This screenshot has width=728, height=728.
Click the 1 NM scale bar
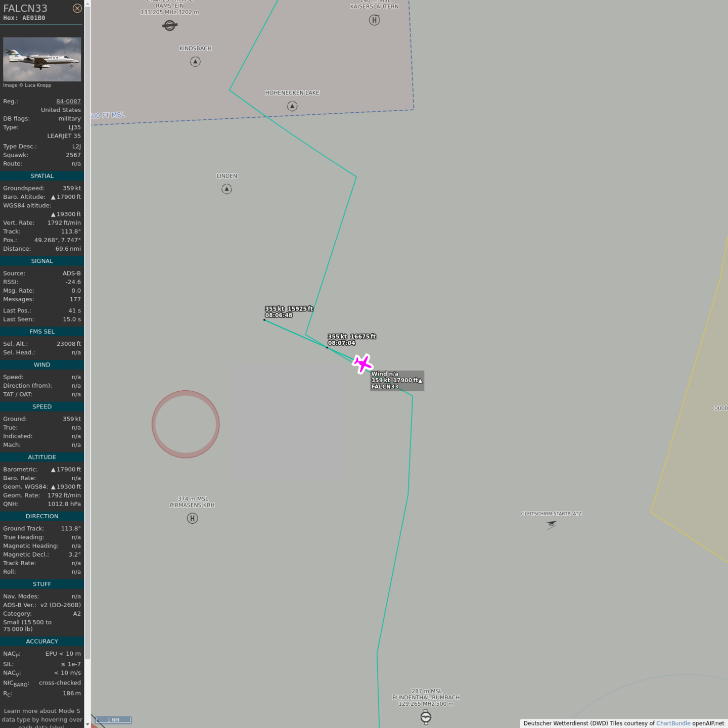113,720
